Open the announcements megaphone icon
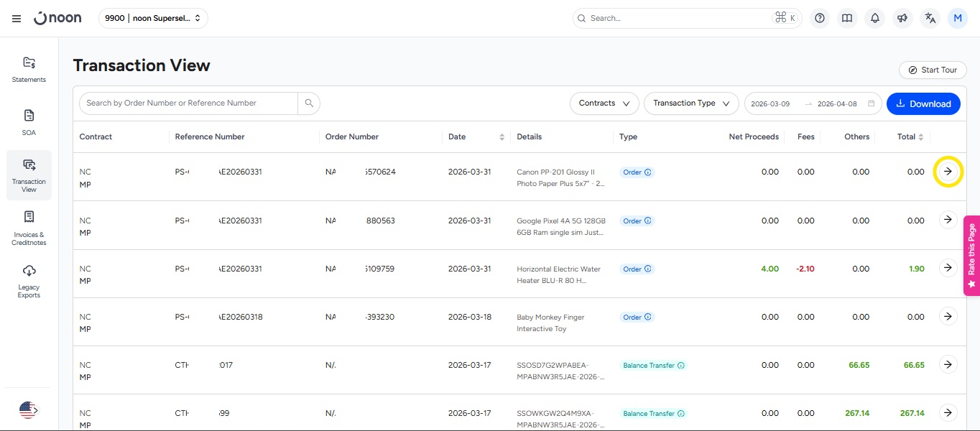The width and height of the screenshot is (980, 431). pyautogui.click(x=902, y=19)
